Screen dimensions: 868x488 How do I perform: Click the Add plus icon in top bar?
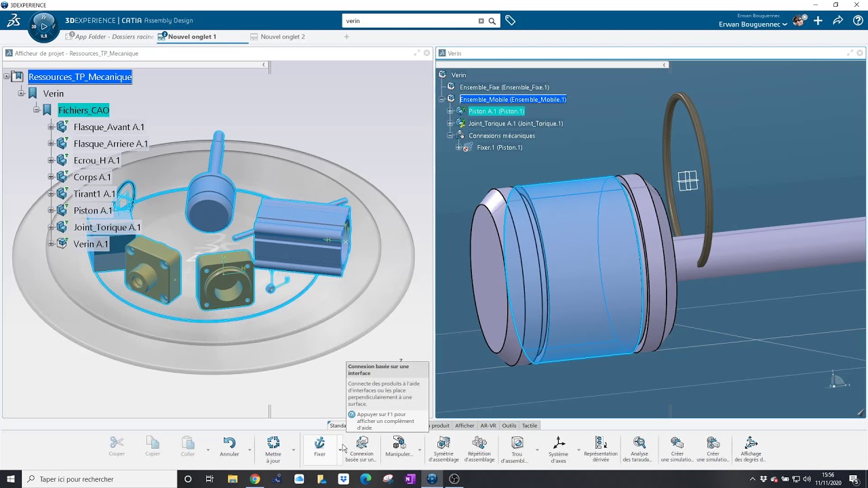pyautogui.click(x=818, y=21)
